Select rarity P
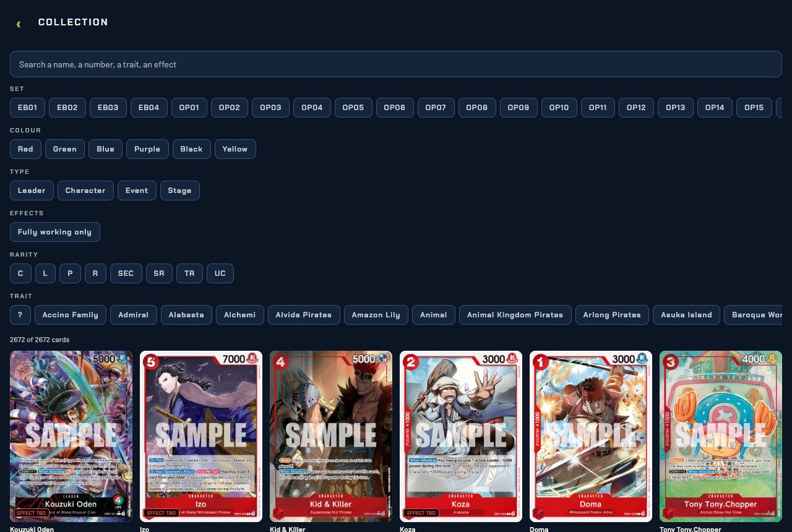Screen dimensions: 792x532 tap(70, 273)
